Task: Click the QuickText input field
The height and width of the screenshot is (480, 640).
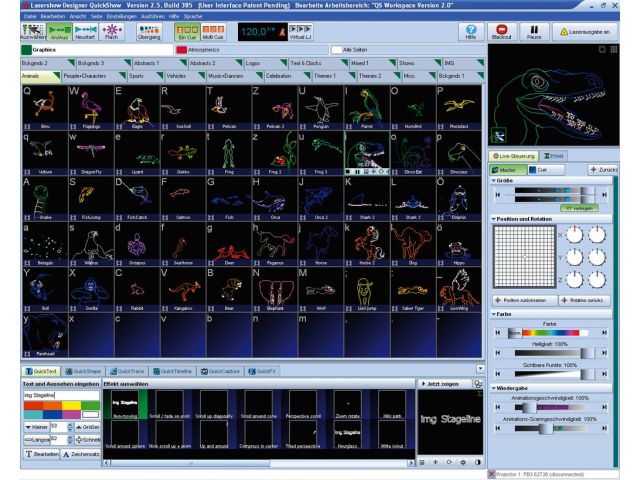Action: 61,395
